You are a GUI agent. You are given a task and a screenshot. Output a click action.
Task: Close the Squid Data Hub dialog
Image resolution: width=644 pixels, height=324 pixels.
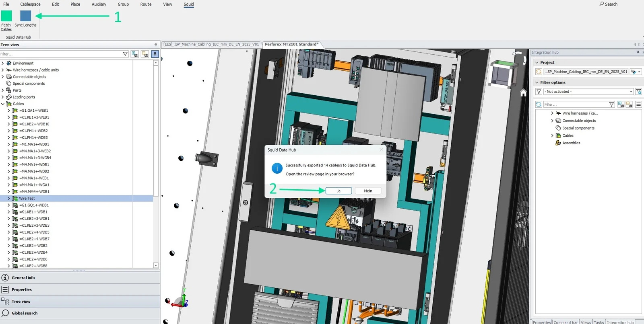[381, 150]
